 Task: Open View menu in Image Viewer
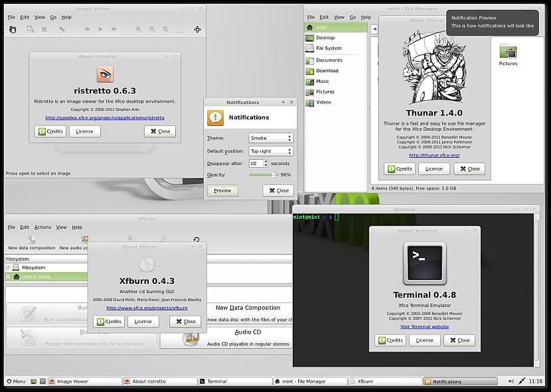39,17
